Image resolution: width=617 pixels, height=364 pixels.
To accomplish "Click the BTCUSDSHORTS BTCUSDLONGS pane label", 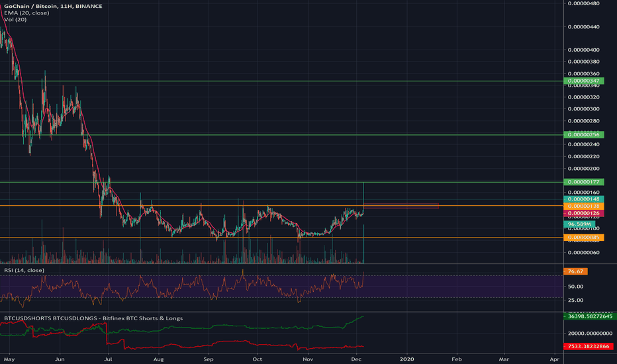I will [x=93, y=318].
